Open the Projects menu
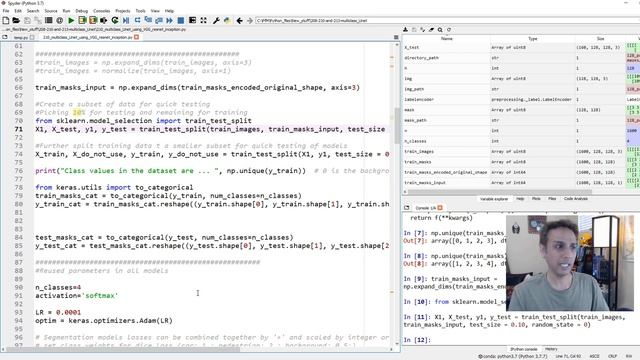640x360 pixels. click(x=122, y=11)
